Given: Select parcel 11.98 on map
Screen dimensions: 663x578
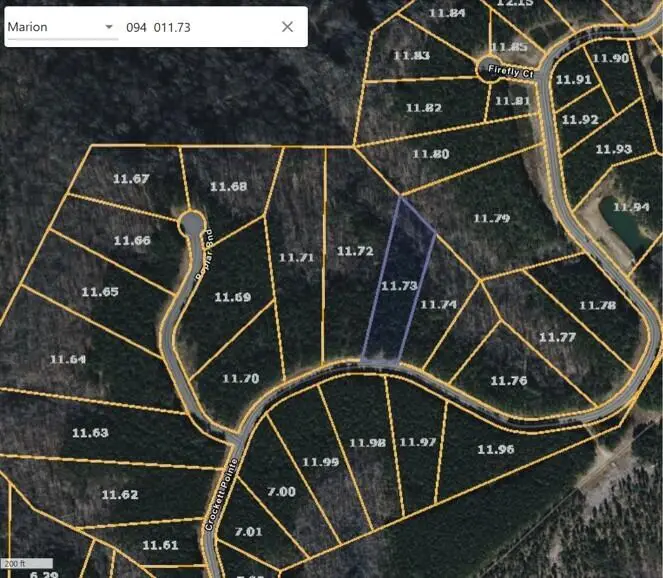Looking at the screenshot, I should tap(368, 443).
